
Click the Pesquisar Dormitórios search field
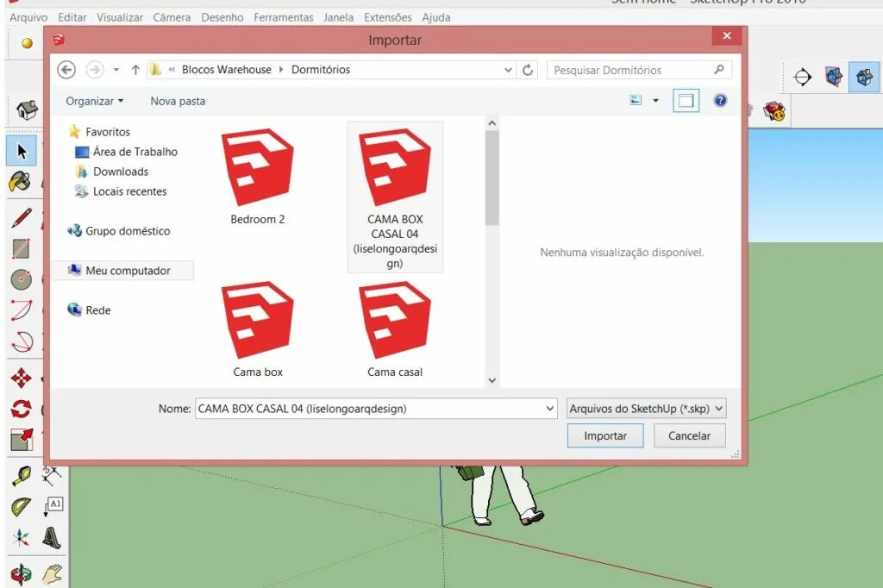coord(639,70)
